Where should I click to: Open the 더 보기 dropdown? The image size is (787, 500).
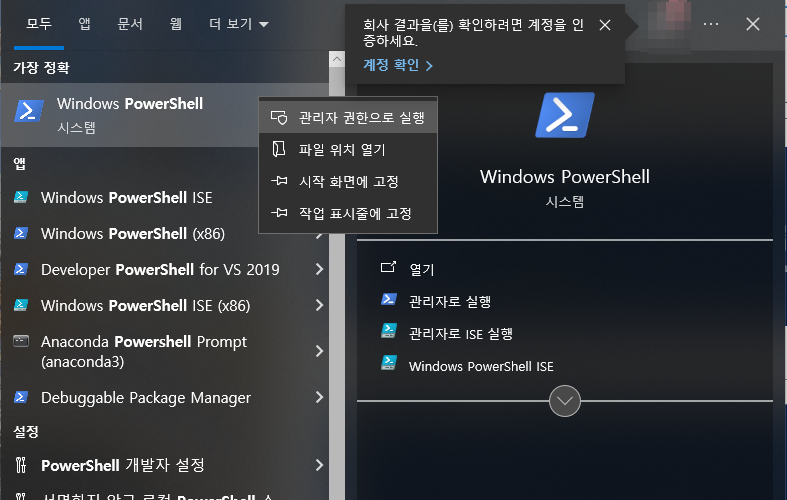[x=239, y=24]
